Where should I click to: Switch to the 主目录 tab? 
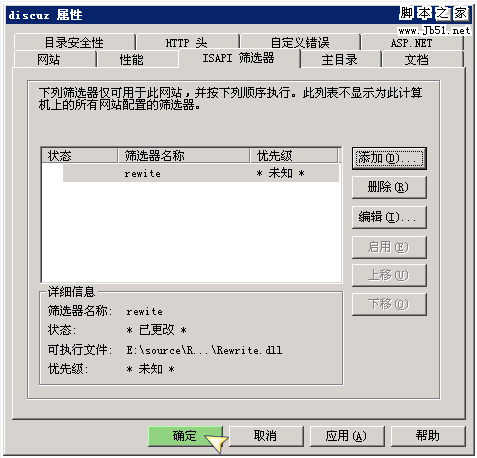tap(340, 60)
